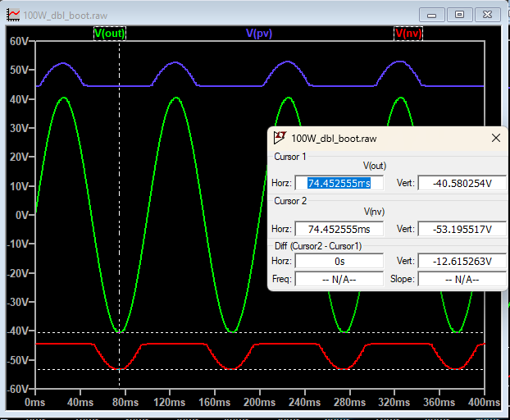Click the 0ms time axis label
This screenshot has width=510, height=420.
34,403
